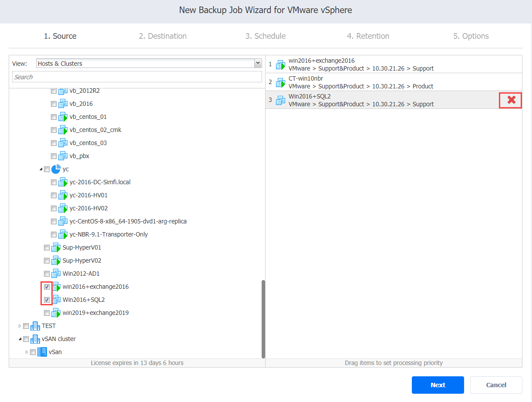Select CT-win10nbr in the selected list

[394, 82]
